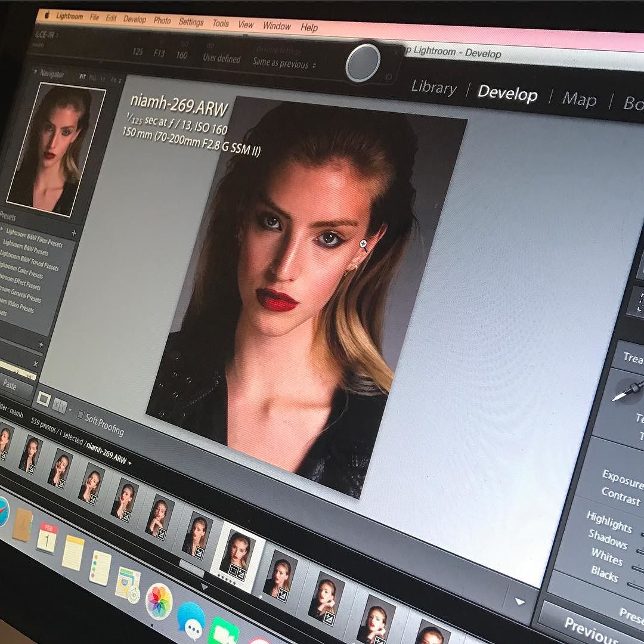The image size is (644, 644).
Task: Open the Help menu
Action: coord(309,27)
